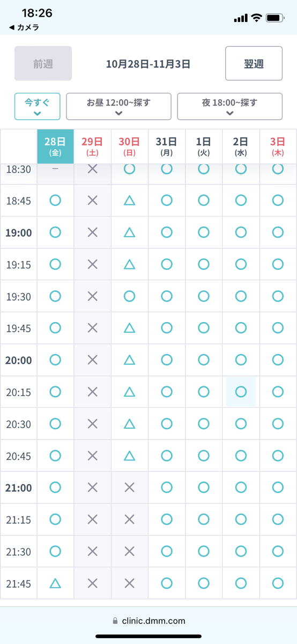This screenshot has width=297, height=644.
Task: Select the circle slot at 18:45 on 28日
Action: tap(55, 200)
